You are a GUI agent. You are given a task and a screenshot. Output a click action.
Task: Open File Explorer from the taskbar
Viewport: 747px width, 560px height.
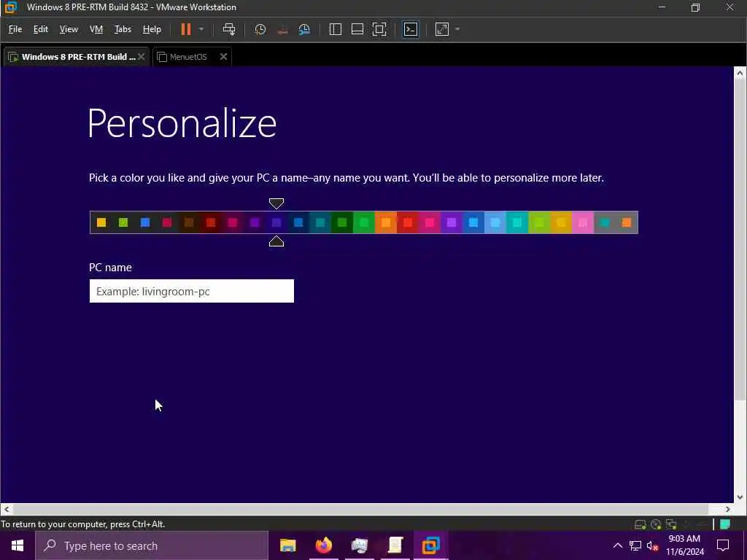[287, 545]
